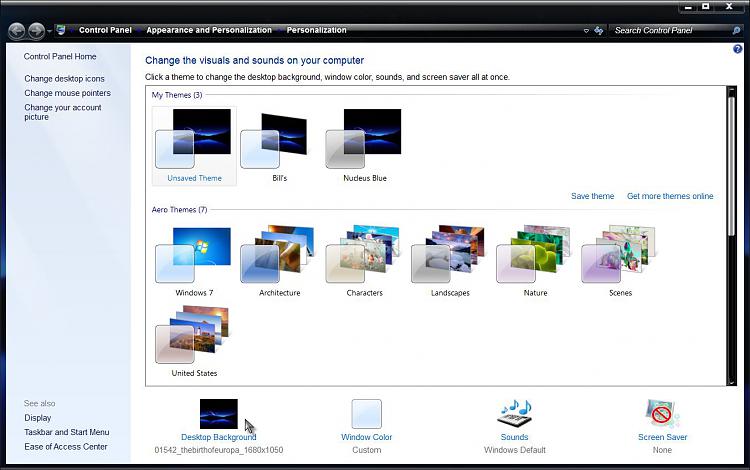Image resolution: width=750 pixels, height=470 pixels.
Task: Select Control Panel in the breadcrumb
Action: tap(105, 30)
